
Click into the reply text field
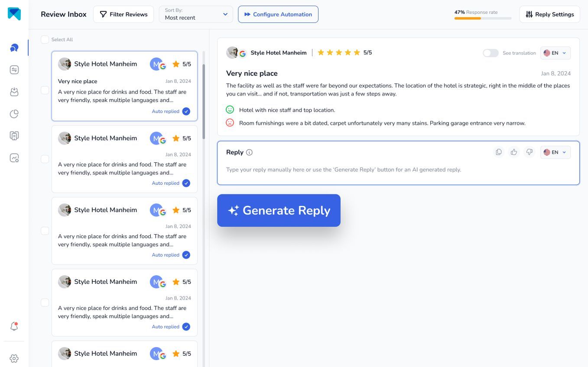(398, 170)
